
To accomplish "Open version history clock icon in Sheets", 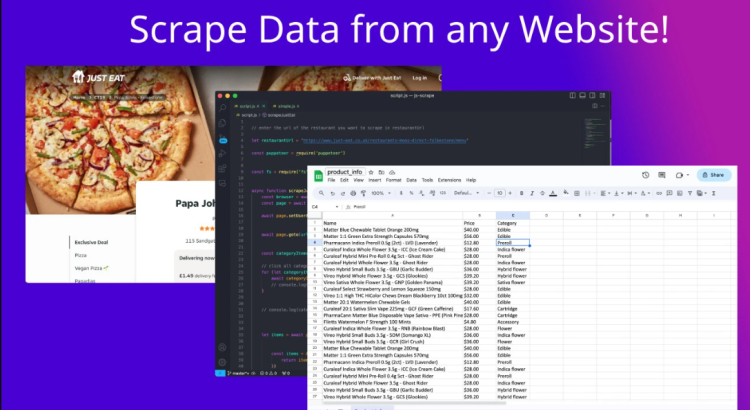I will coord(646,175).
